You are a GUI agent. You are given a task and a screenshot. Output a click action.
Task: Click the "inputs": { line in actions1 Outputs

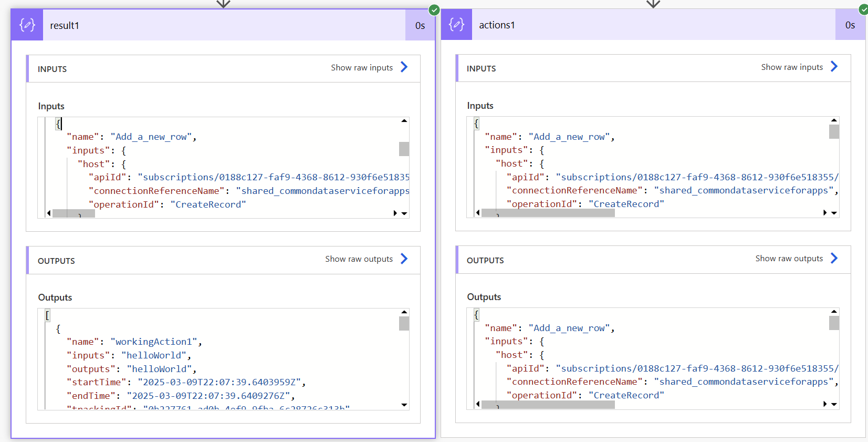pyautogui.click(x=515, y=341)
